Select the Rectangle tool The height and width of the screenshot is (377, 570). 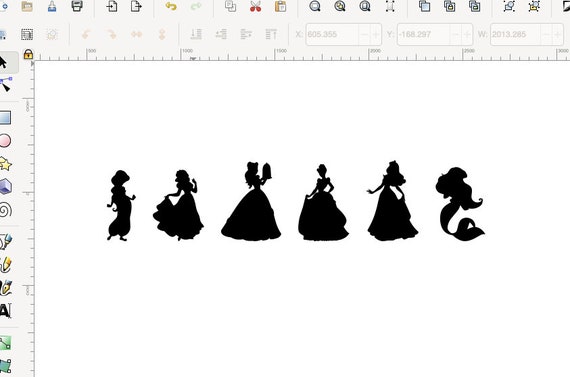click(x=5, y=117)
